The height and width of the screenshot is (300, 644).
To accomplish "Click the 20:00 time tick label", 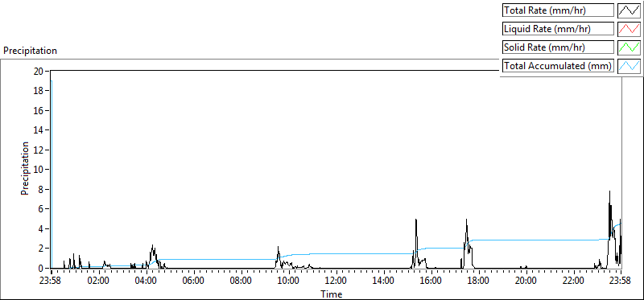I will point(526,282).
